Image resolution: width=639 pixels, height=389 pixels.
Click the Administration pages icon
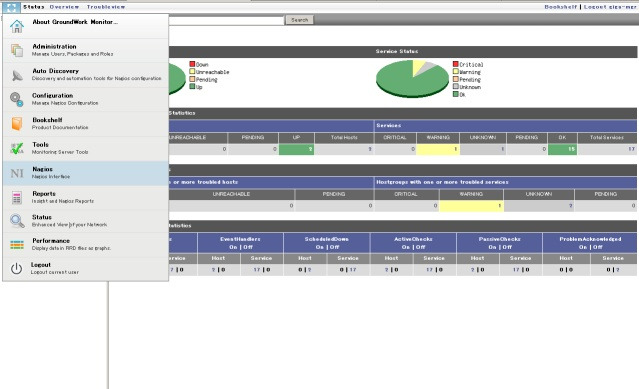click(x=17, y=51)
